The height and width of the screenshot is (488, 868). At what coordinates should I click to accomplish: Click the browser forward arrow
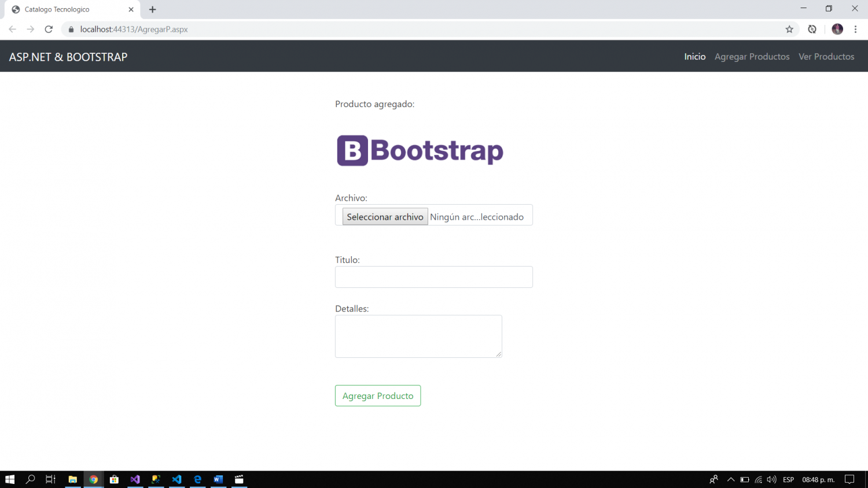tap(31, 29)
